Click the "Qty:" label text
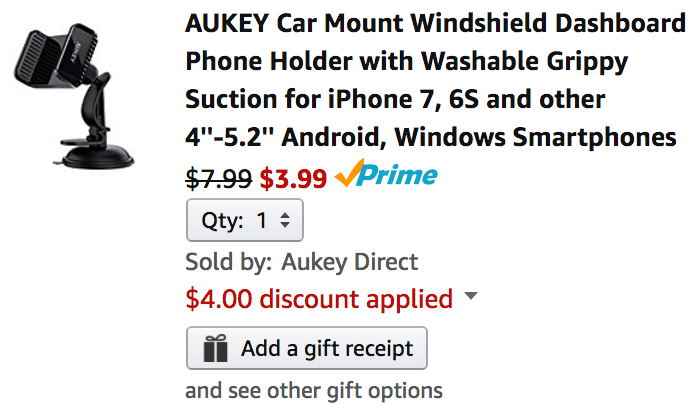 click(x=223, y=221)
